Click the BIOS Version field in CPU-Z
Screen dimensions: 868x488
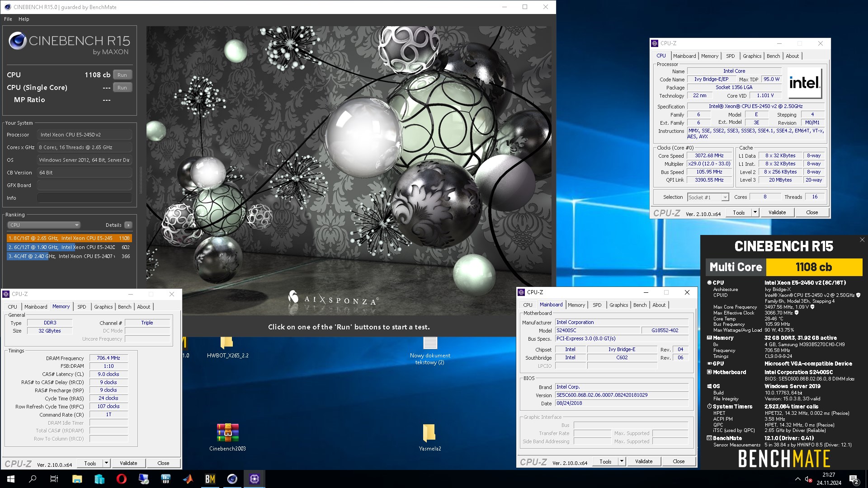click(622, 395)
